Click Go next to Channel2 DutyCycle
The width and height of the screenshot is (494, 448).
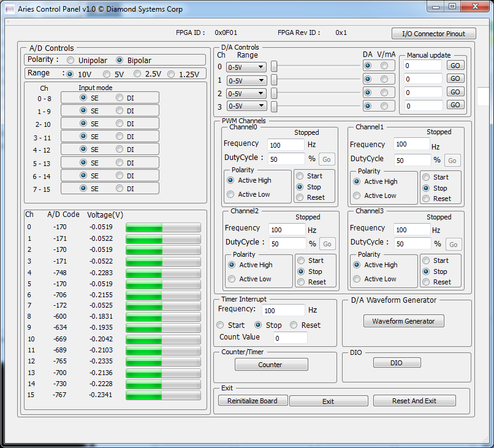[327, 243]
